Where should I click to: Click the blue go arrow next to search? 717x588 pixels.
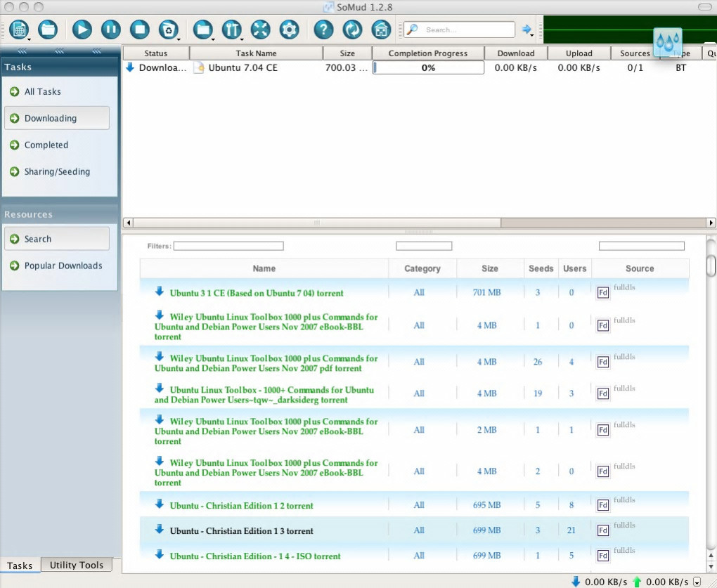pyautogui.click(x=527, y=30)
